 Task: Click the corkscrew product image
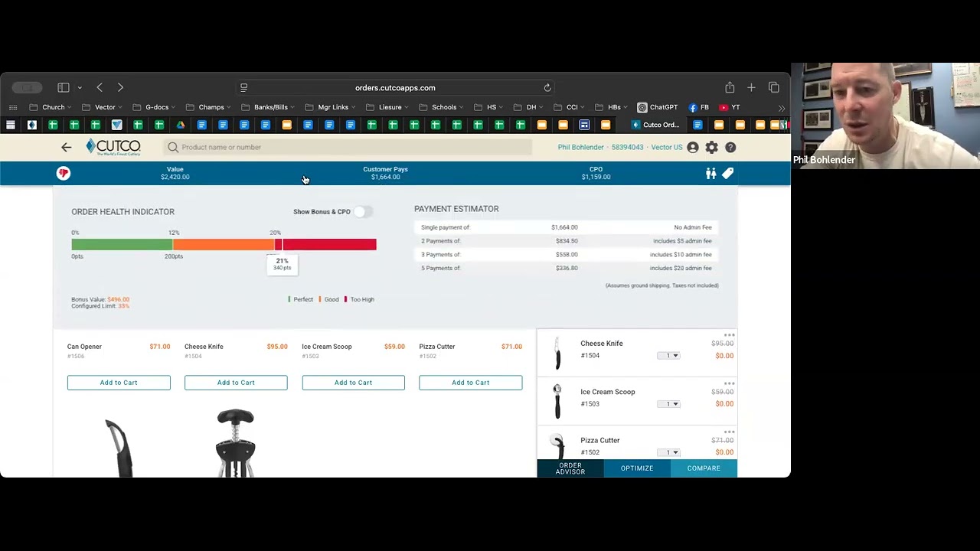coord(235,443)
